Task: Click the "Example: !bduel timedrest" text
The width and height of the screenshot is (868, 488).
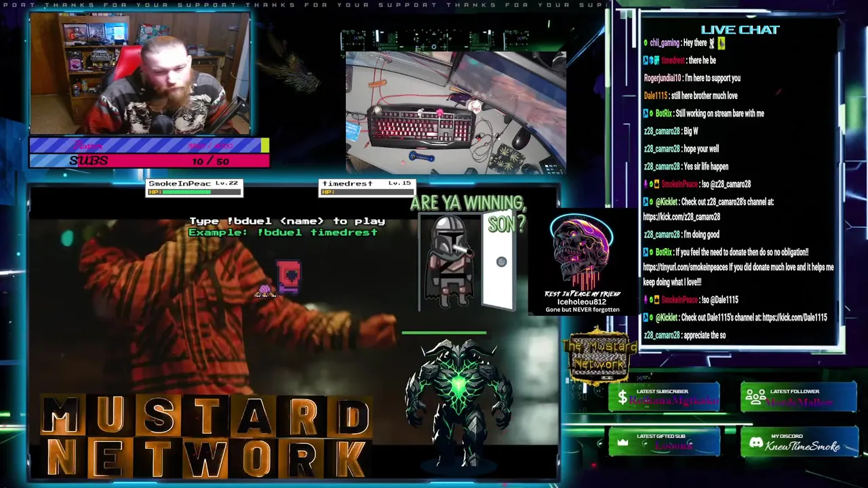Action: [283, 232]
